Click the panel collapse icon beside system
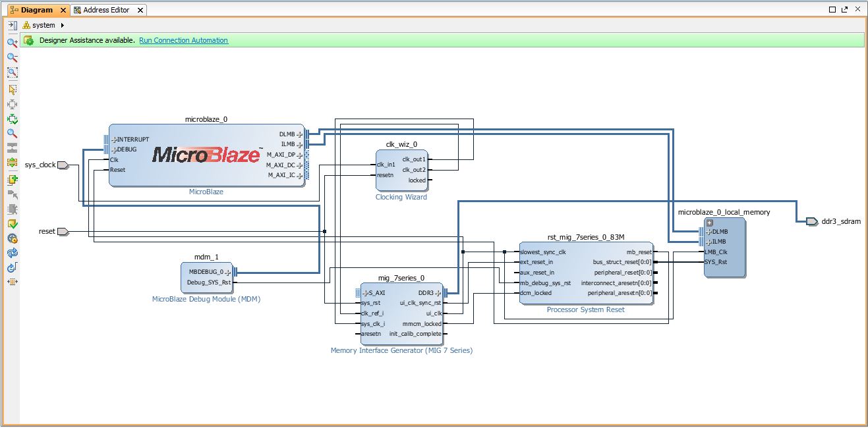Screen dimensions: 868x428 point(13,25)
